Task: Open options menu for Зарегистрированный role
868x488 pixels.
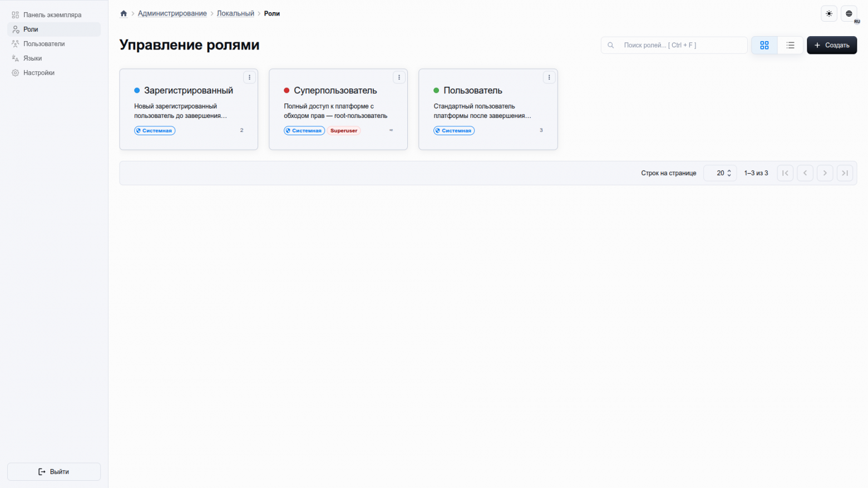Action: 249,77
